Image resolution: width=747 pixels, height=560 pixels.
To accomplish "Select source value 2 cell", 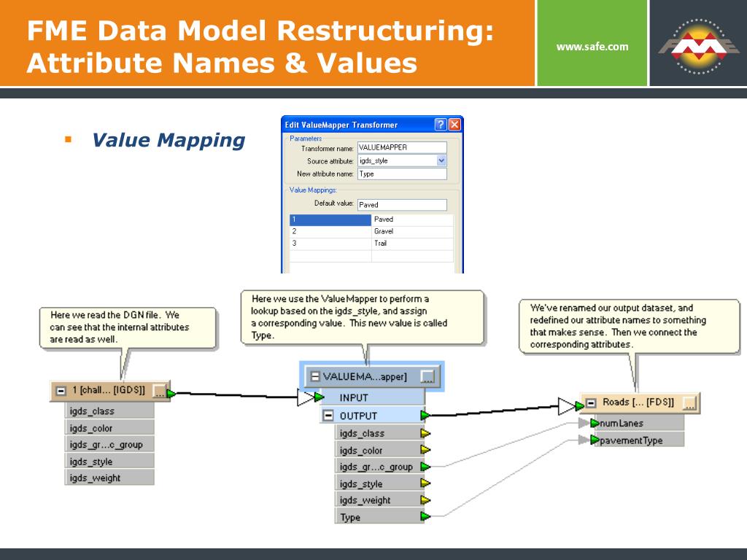I will (x=330, y=231).
